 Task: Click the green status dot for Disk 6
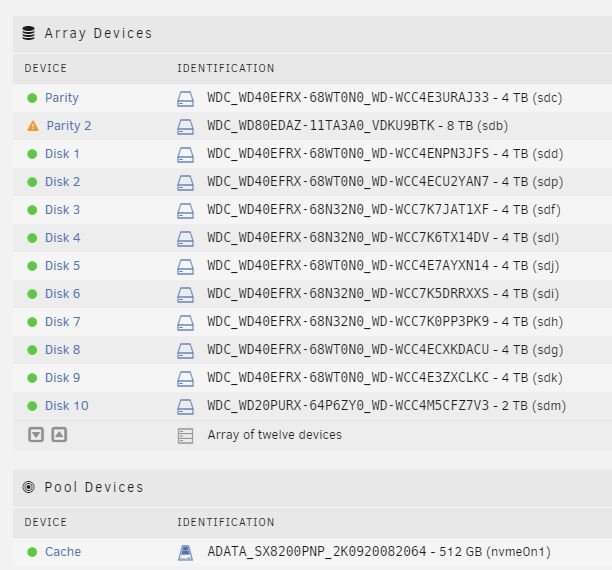[32, 294]
